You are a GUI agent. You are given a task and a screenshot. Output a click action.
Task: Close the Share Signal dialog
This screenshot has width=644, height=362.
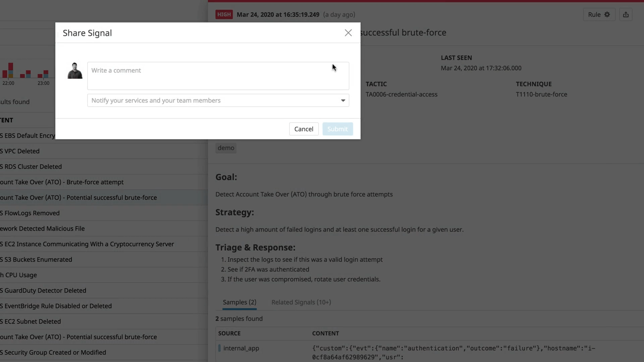tap(348, 33)
